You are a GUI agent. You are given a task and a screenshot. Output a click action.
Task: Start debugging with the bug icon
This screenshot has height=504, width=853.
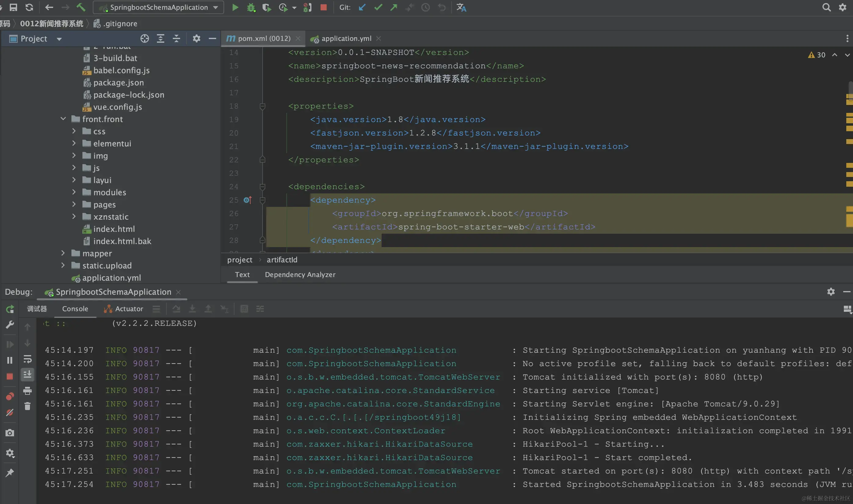tap(251, 7)
